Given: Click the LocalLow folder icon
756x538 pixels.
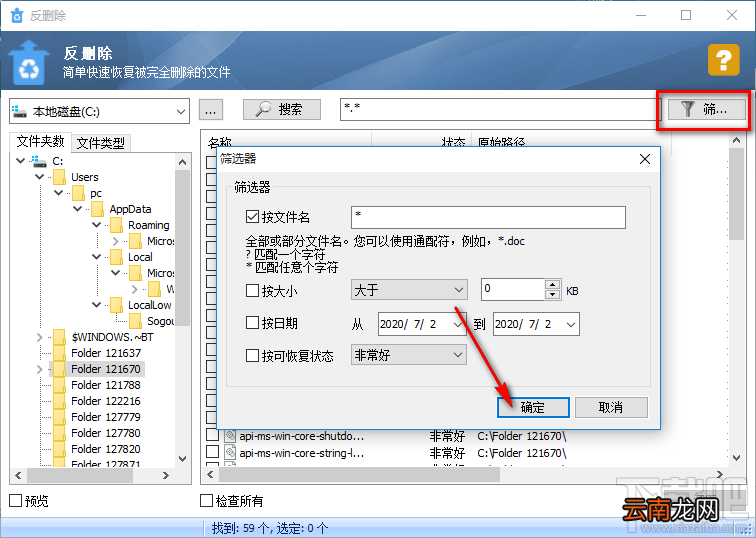Looking at the screenshot, I should pos(117,305).
